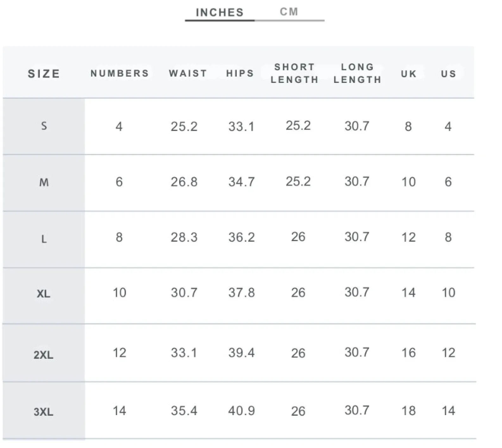Switch to the CM tab

click(x=289, y=12)
